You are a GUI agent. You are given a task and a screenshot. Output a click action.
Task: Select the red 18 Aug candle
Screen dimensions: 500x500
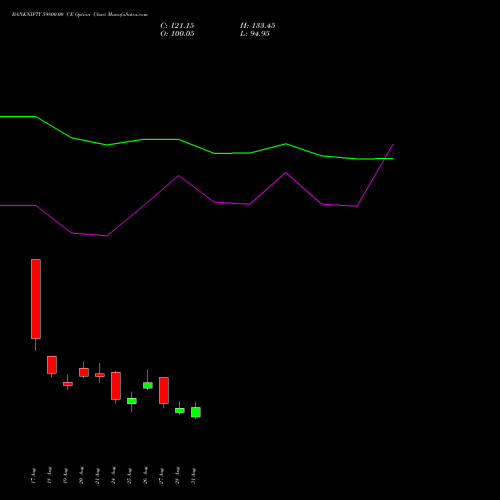(52, 365)
